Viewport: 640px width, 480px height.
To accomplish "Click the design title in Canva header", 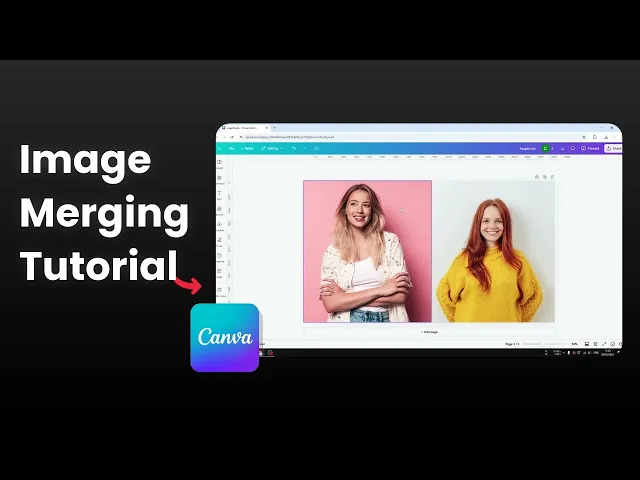I will [527, 149].
